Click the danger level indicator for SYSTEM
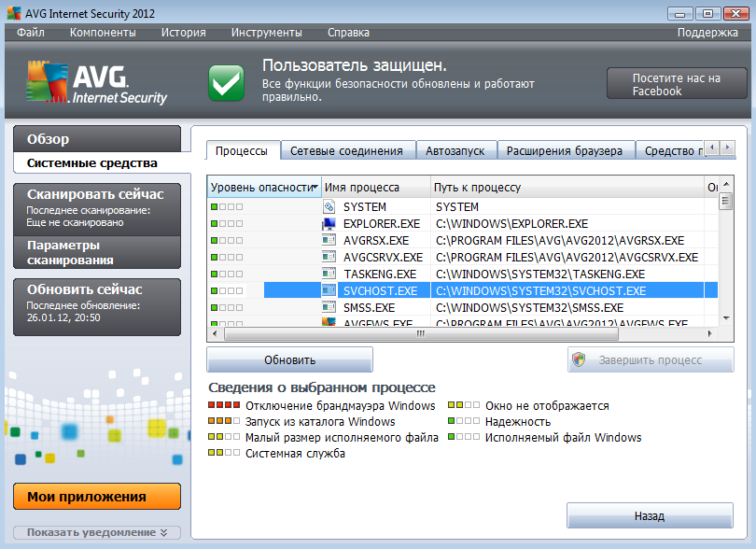Image resolution: width=756 pixels, height=549 pixels. [227, 207]
